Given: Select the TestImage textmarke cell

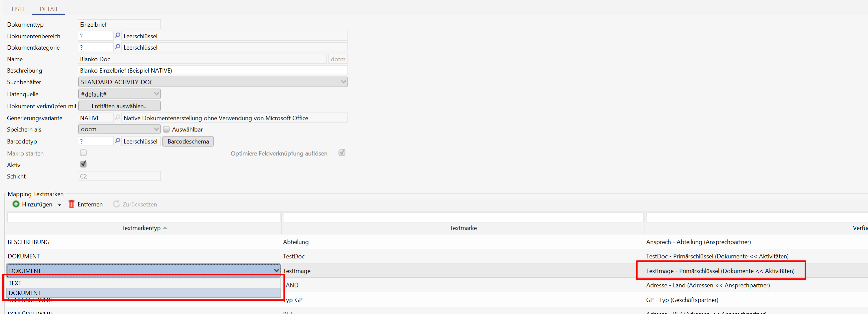Looking at the screenshot, I should (x=463, y=271).
